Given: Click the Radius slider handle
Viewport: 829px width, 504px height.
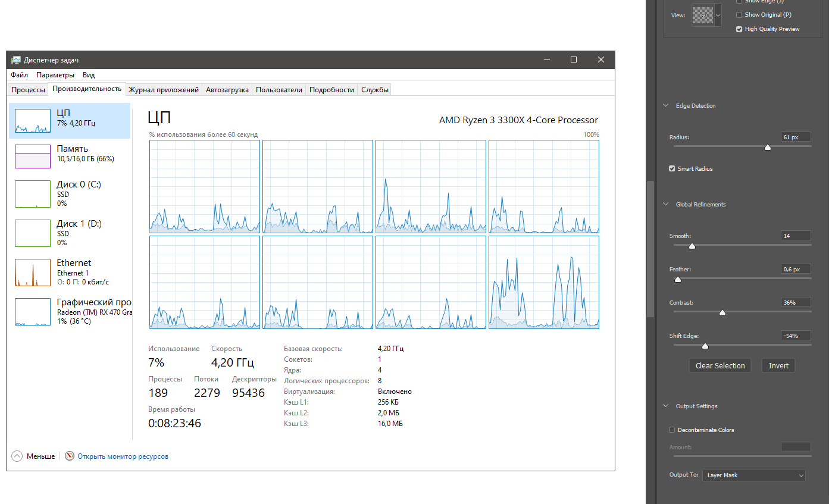Looking at the screenshot, I should 767,147.
